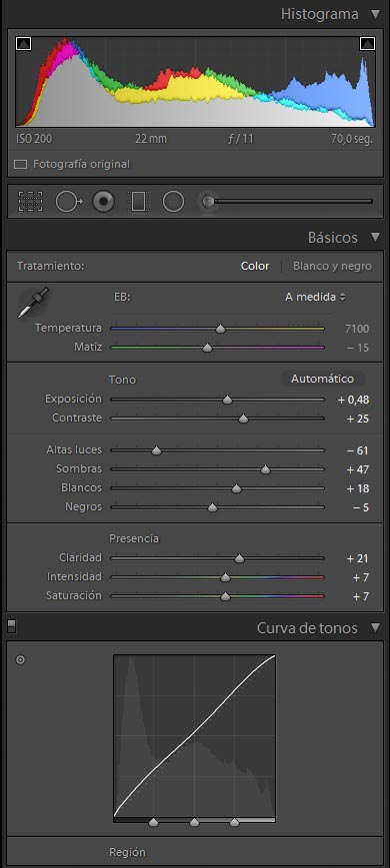390x868 pixels.
Task: Click the tone curve graph line
Action: click(194, 736)
